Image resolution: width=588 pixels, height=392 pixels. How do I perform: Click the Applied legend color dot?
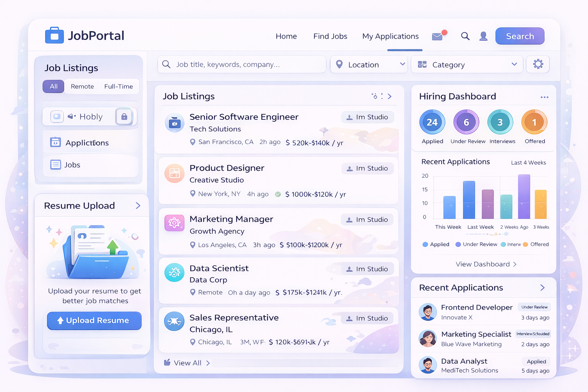tap(425, 245)
